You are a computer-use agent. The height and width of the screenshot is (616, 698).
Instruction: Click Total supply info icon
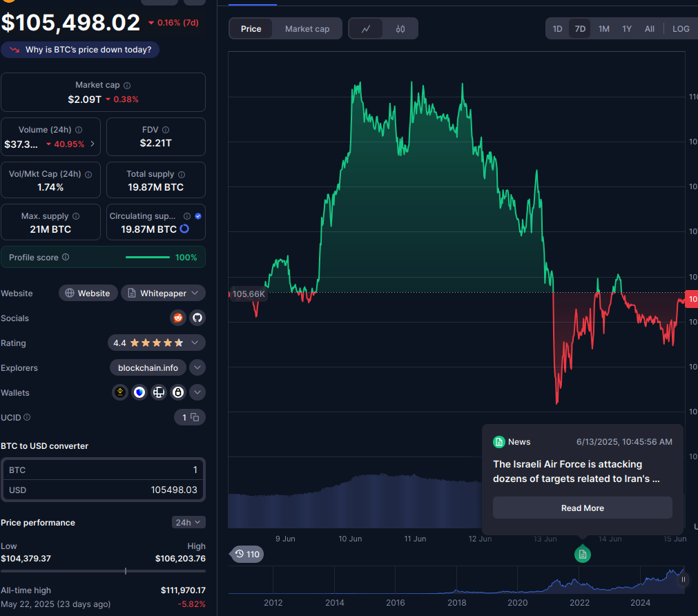click(182, 175)
